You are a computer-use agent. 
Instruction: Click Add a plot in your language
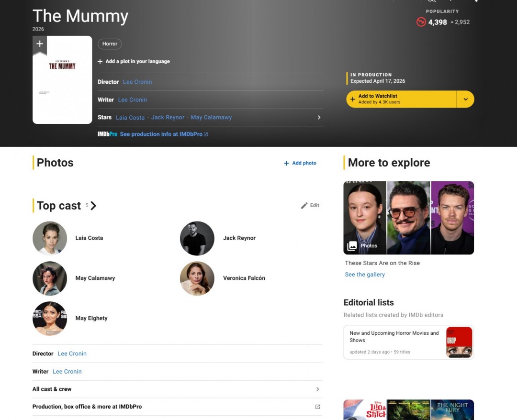(x=137, y=61)
